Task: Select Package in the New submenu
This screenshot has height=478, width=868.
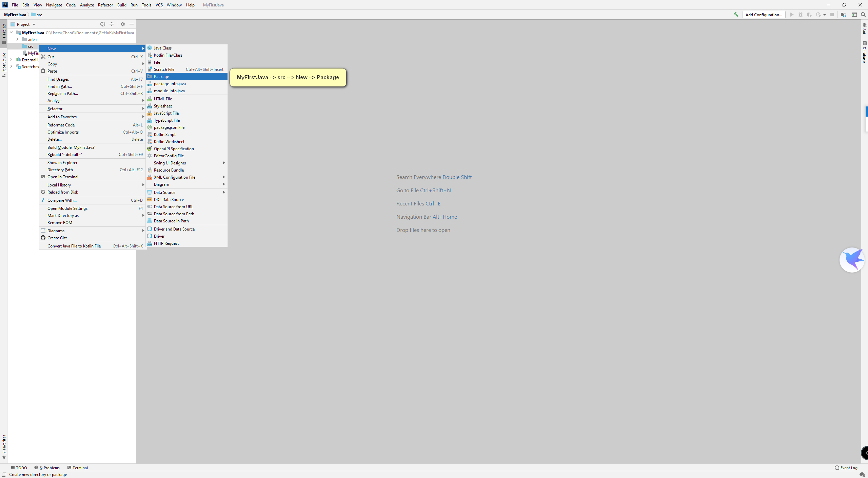Action: (x=161, y=76)
